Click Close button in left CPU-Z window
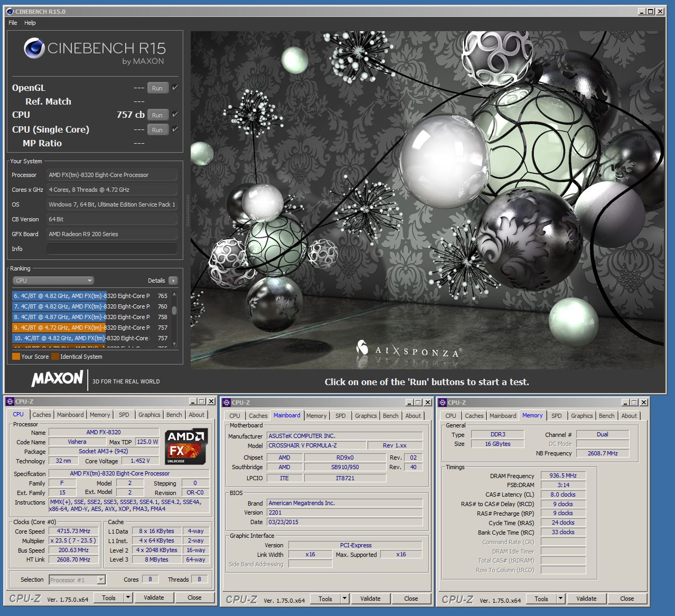 (194, 598)
